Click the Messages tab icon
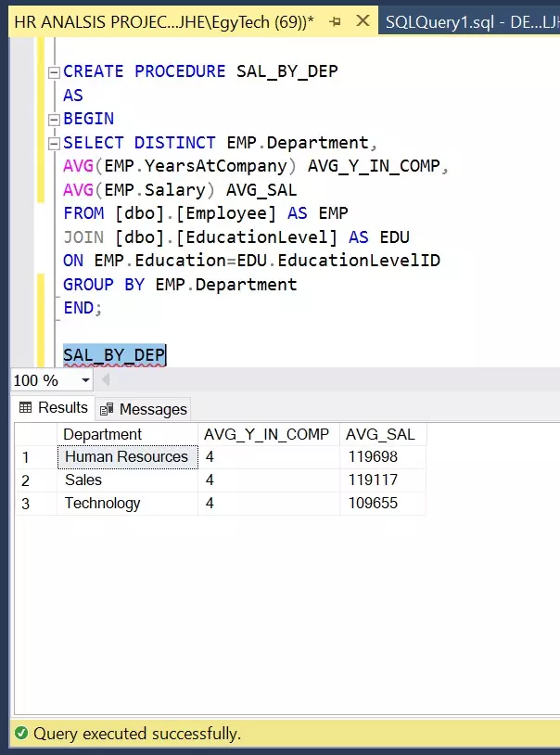The width and height of the screenshot is (560, 755). [x=108, y=409]
